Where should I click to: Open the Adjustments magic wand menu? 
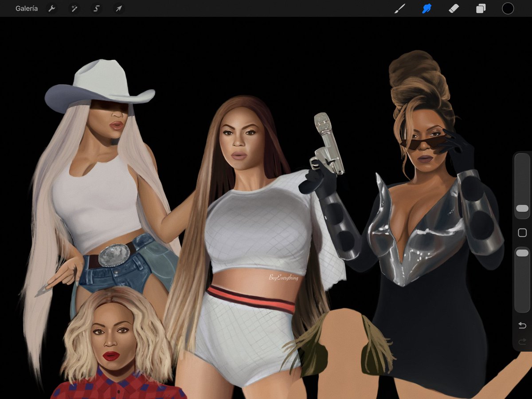click(x=74, y=8)
